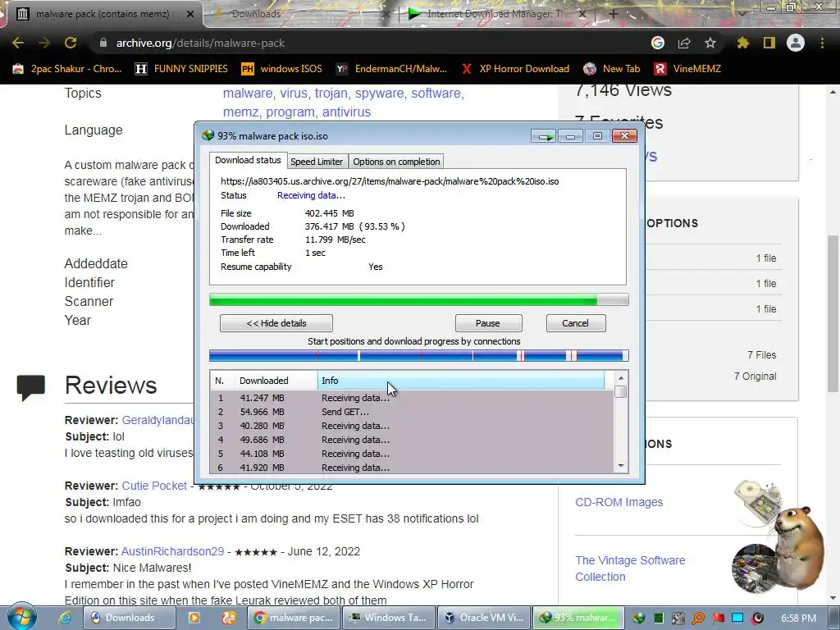Open reviewer AustinRichardson29 profile link

(x=172, y=551)
